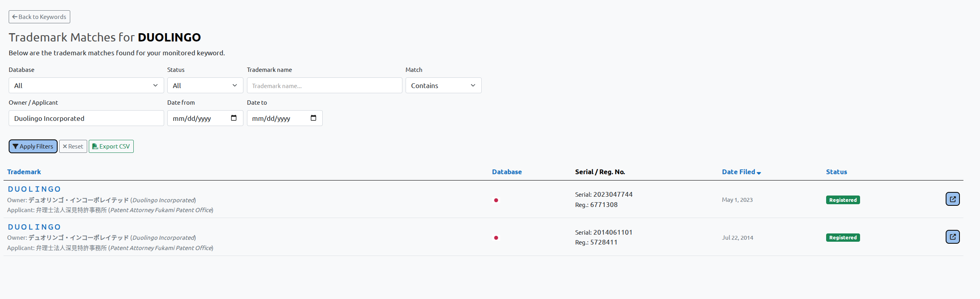Click inside the Trademark name search field

point(324,85)
